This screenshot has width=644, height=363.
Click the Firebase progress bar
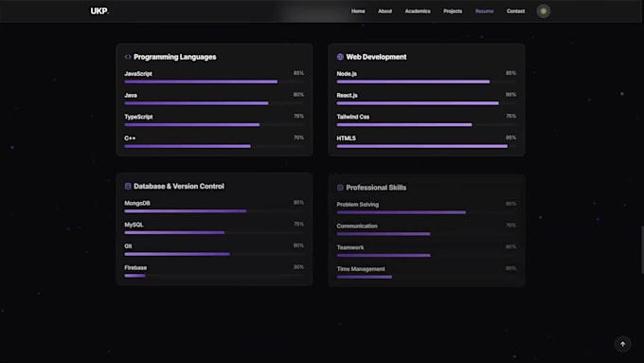(214, 276)
